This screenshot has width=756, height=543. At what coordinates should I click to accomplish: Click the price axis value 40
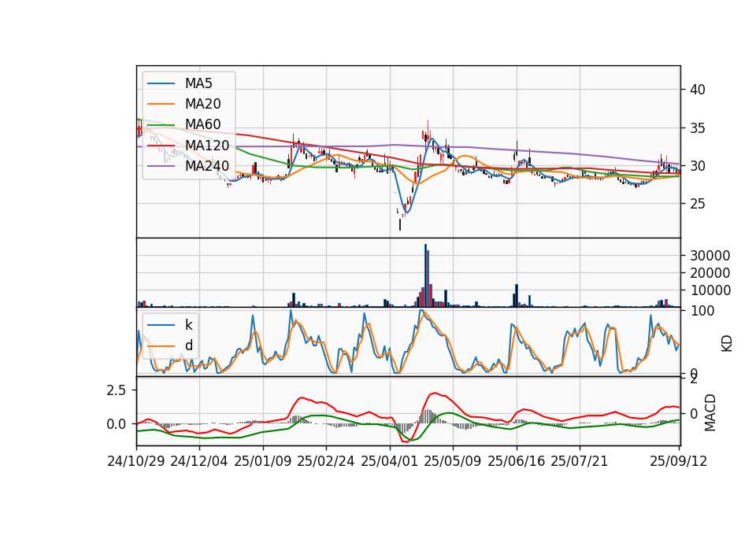pos(697,90)
